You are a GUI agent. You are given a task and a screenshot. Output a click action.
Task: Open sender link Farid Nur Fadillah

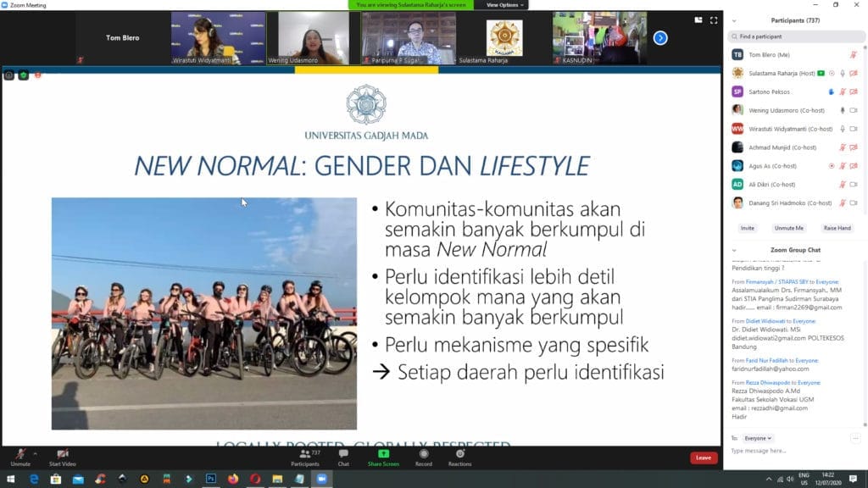(x=766, y=360)
